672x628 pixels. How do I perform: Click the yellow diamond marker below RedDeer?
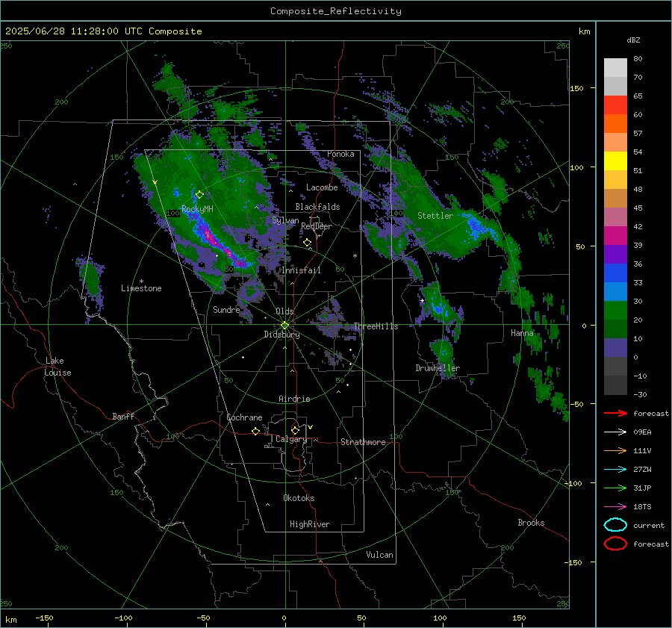tap(307, 243)
